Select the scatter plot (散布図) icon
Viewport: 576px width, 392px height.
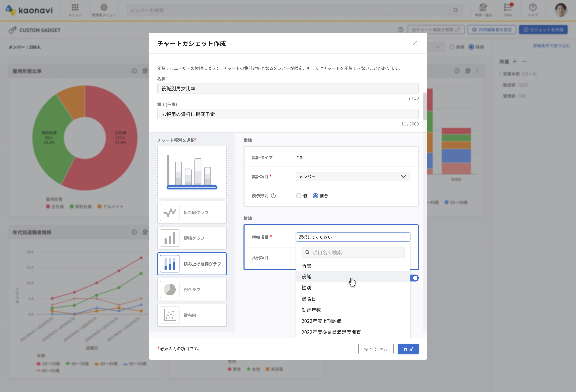coord(170,315)
